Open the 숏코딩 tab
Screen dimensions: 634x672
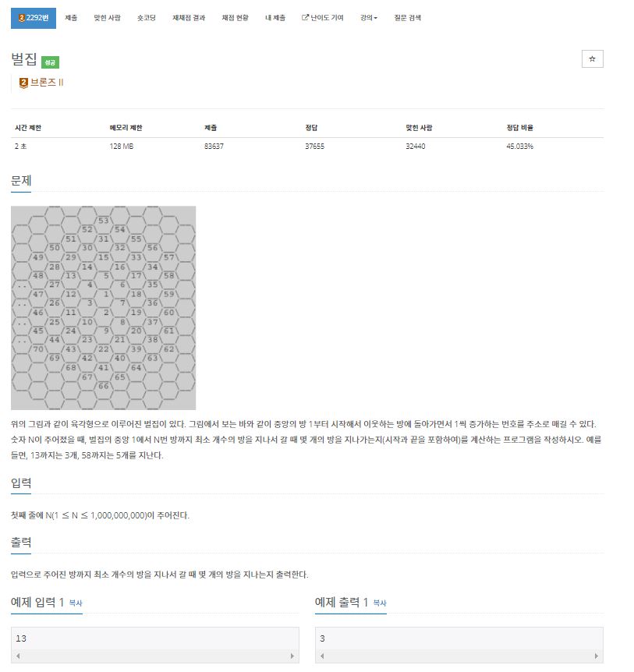146,18
